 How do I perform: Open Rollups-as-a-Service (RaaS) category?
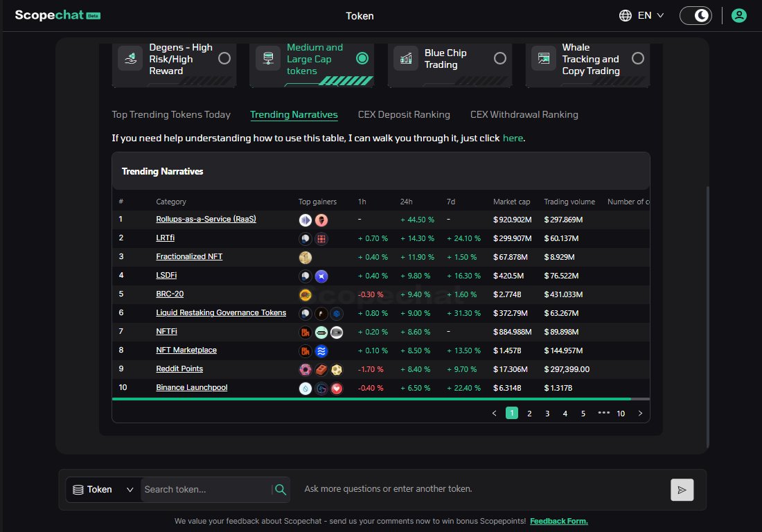206,219
